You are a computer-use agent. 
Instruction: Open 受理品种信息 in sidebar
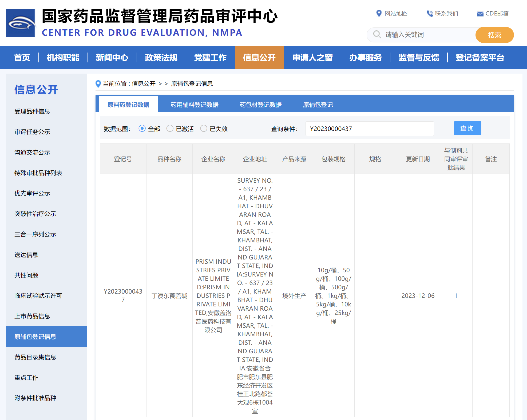click(32, 111)
